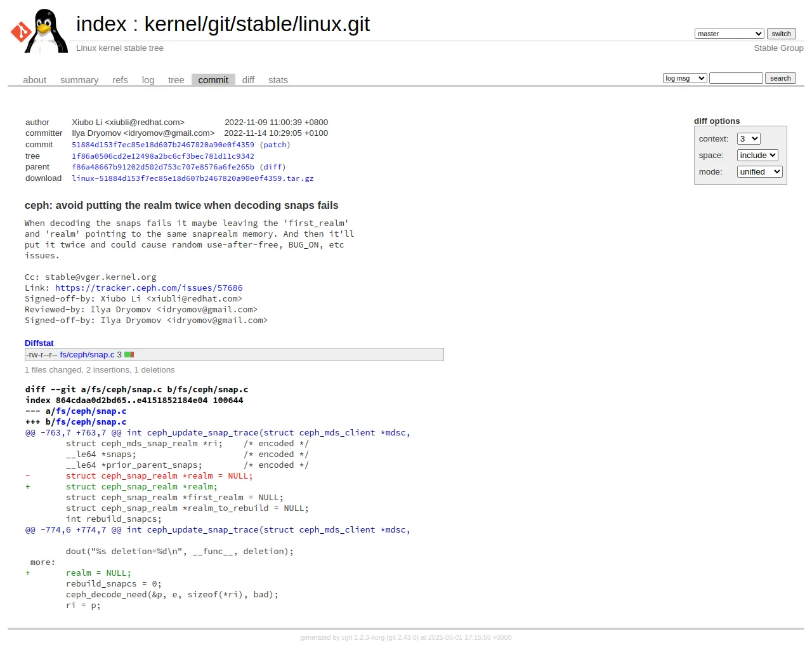Open commit hash 51884d153f7ec85e link
812x650 pixels.
tap(163, 145)
